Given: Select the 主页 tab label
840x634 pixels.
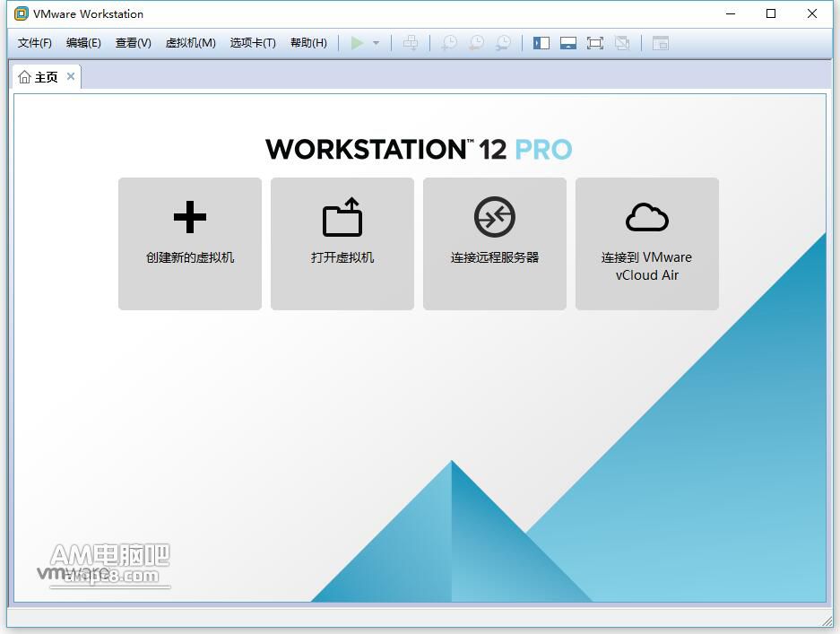Looking at the screenshot, I should point(46,77).
